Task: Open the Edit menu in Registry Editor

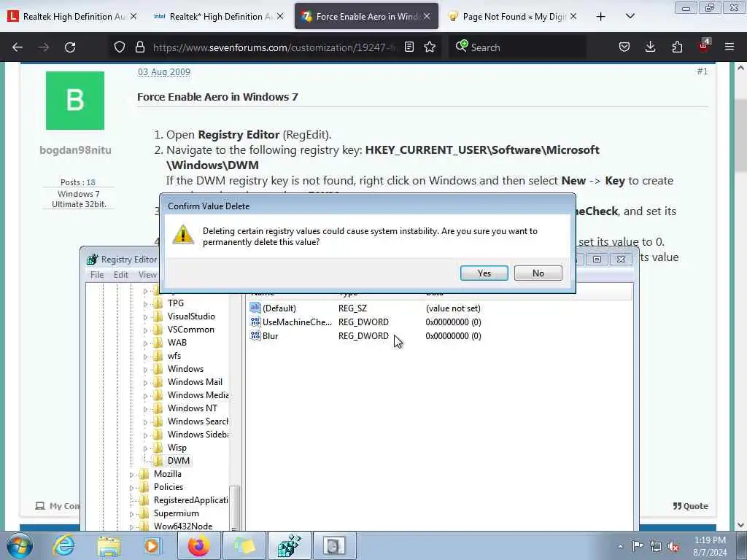Action: click(x=120, y=275)
